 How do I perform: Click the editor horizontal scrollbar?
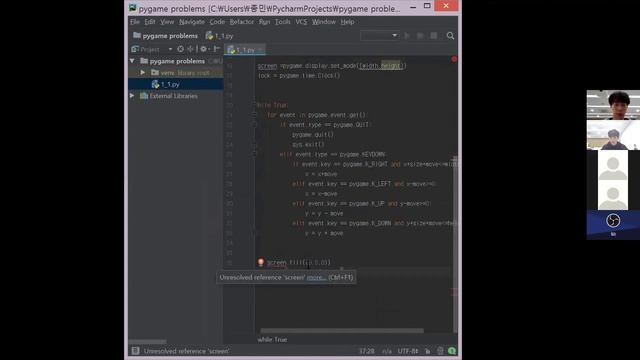coord(342,331)
